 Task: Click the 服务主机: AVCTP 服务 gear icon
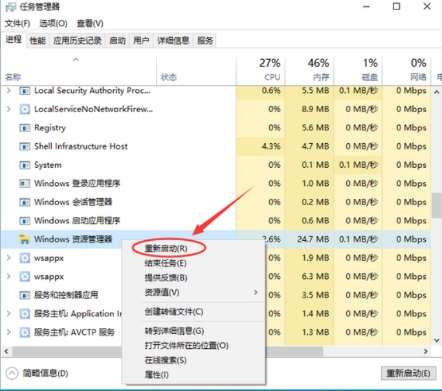point(24,332)
